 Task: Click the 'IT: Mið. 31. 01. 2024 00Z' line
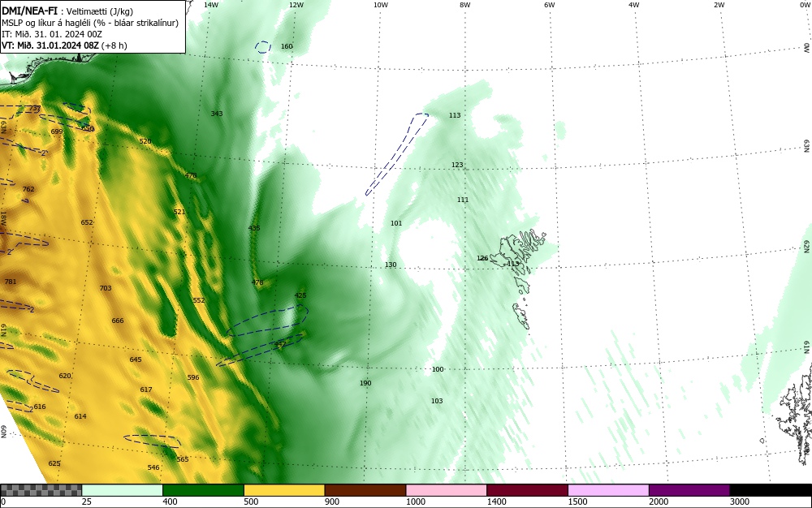[x=52, y=34]
